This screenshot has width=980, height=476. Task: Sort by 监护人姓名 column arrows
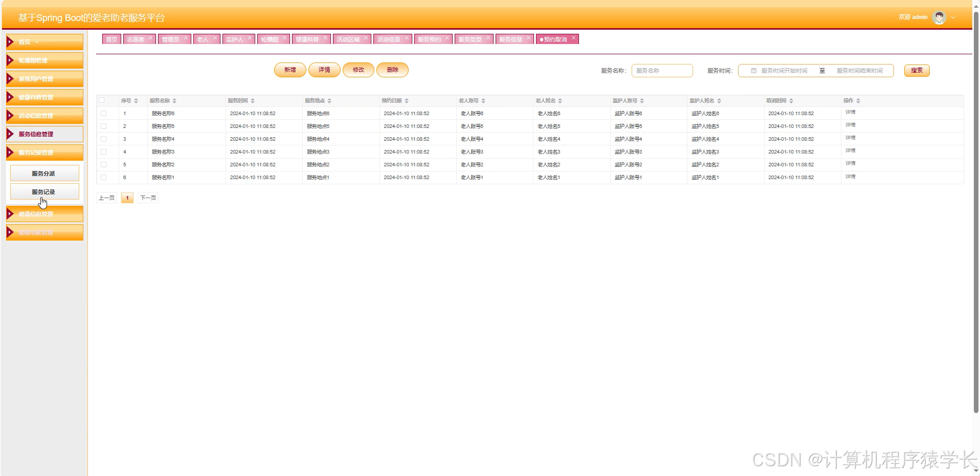coord(719,101)
